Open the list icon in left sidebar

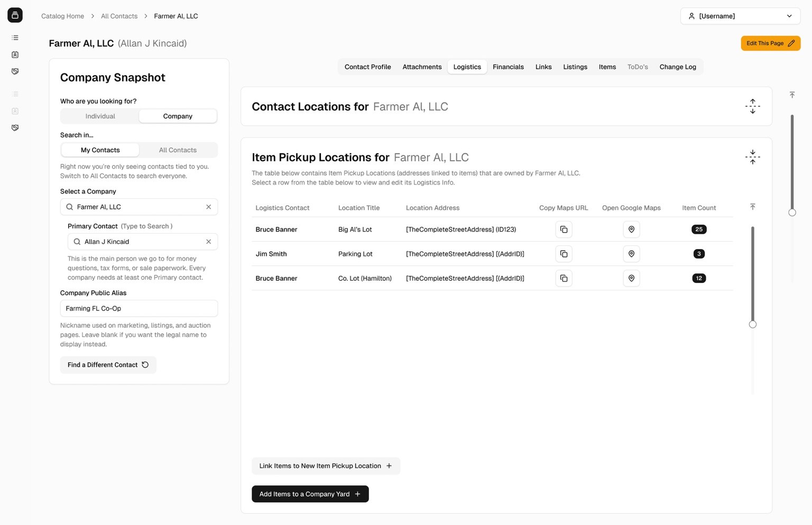click(15, 38)
